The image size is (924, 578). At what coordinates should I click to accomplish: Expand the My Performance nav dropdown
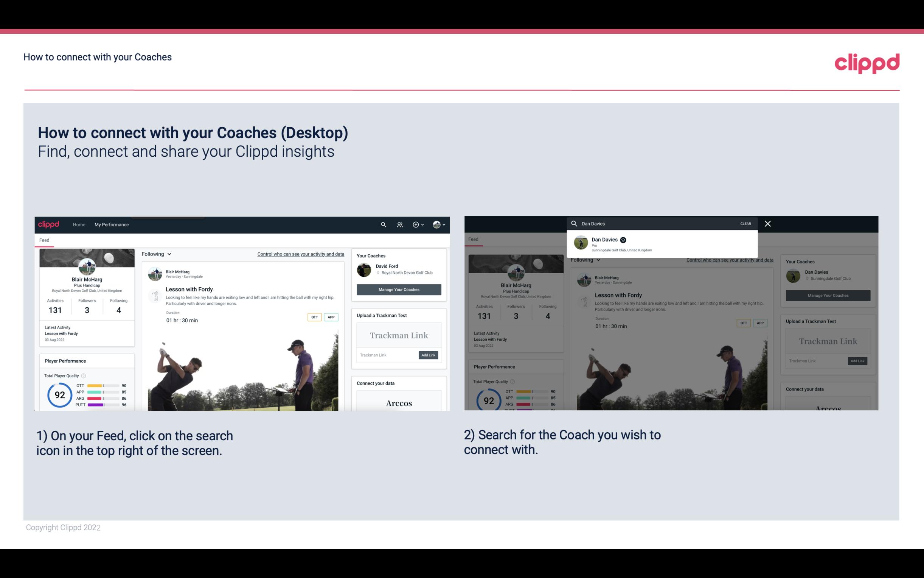(112, 224)
